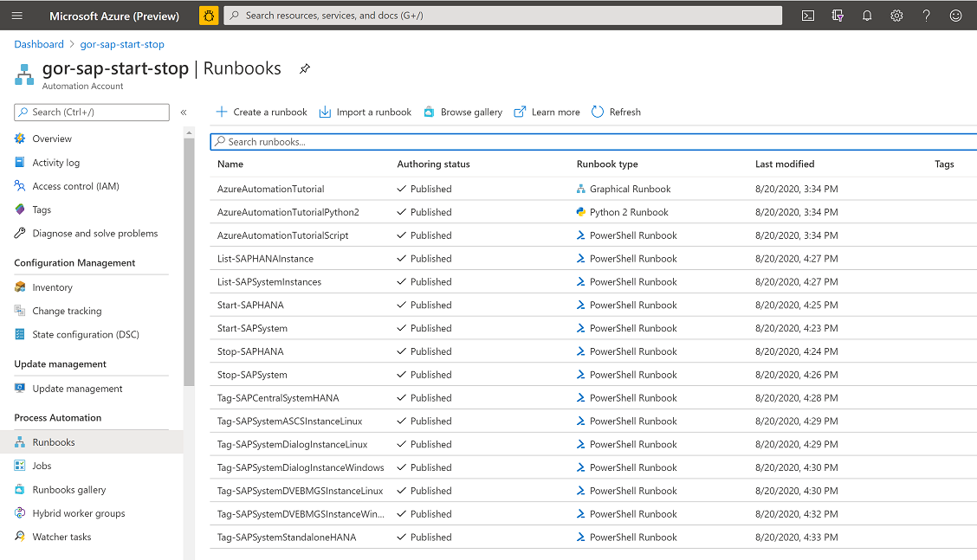Select Runbooks in sidebar
This screenshot has height=560, width=977.
(x=54, y=442)
